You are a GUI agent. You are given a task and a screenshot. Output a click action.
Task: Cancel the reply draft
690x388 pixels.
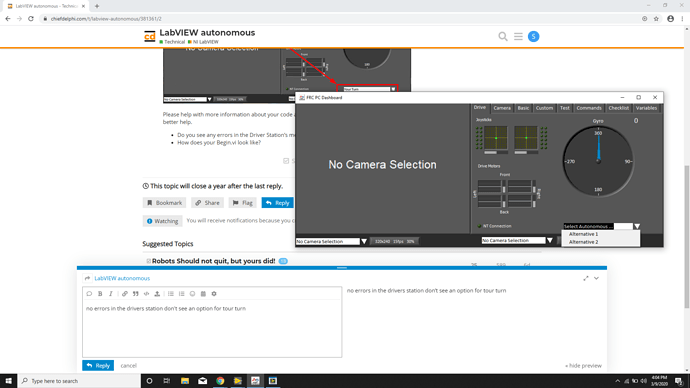[128, 366]
